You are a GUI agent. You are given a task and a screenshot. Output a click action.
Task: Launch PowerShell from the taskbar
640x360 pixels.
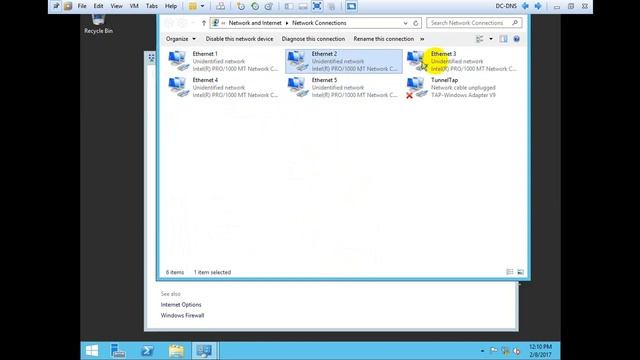[147, 351]
